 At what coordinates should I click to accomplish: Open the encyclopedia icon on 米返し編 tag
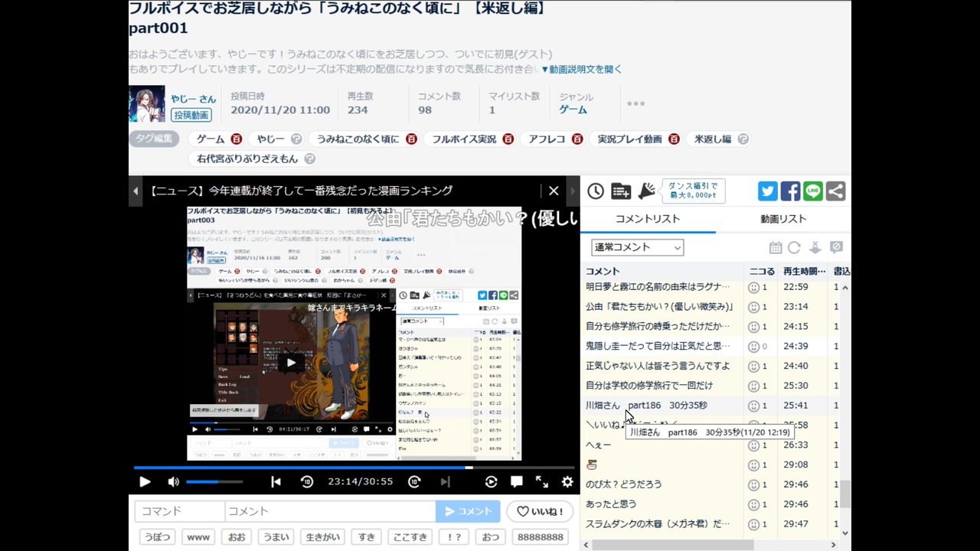pos(743,139)
